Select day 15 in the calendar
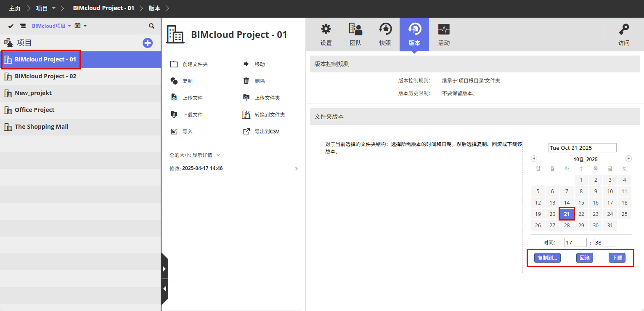The height and width of the screenshot is (311, 644). [x=581, y=203]
